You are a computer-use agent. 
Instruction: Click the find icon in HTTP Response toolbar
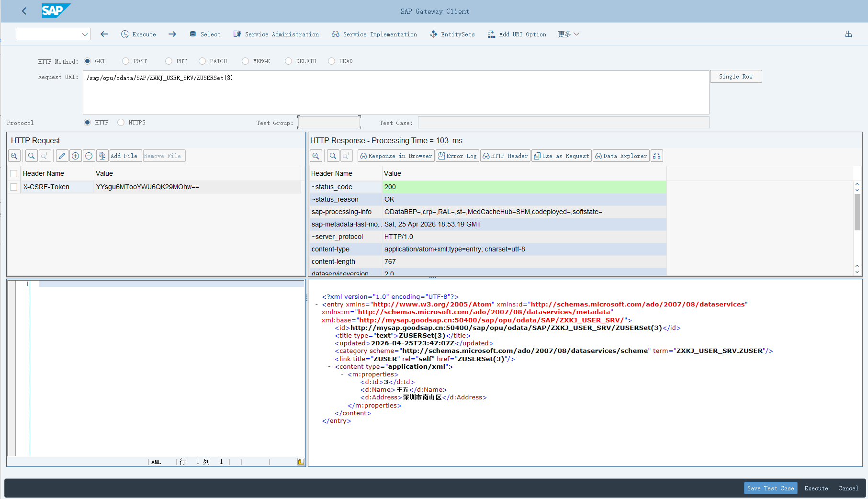click(x=333, y=156)
